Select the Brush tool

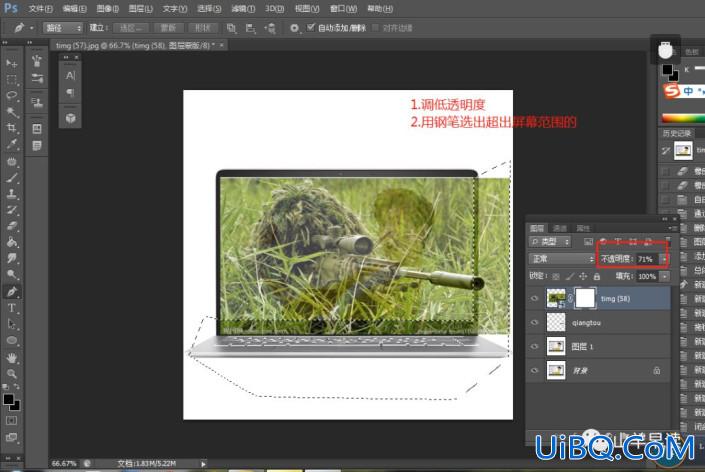click(12, 178)
